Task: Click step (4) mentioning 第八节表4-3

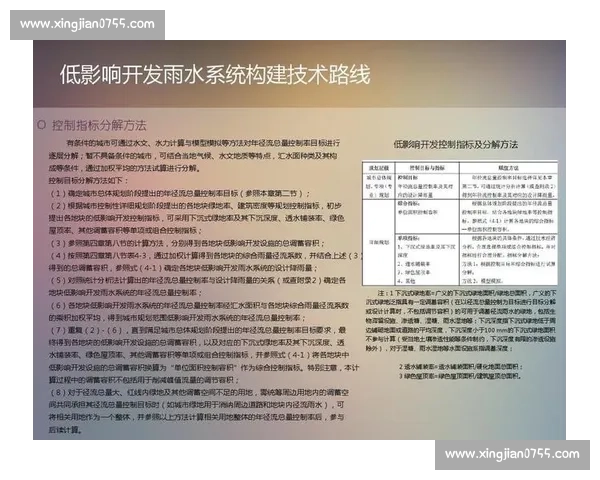Action: click(204, 261)
